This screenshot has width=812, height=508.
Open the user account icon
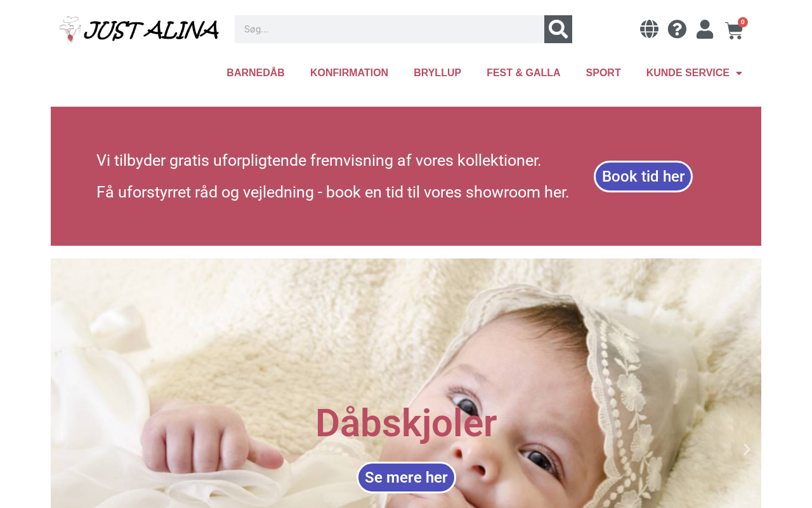pos(705,29)
